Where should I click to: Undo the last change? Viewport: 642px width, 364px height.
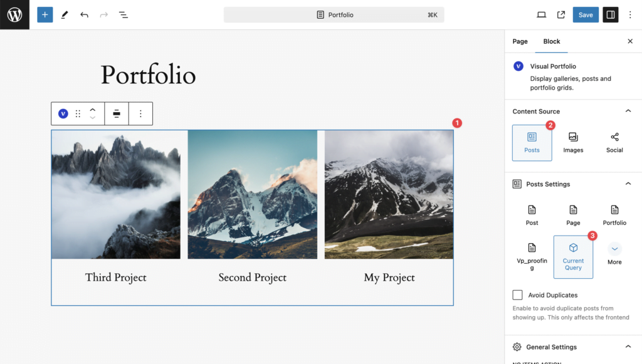(x=85, y=15)
